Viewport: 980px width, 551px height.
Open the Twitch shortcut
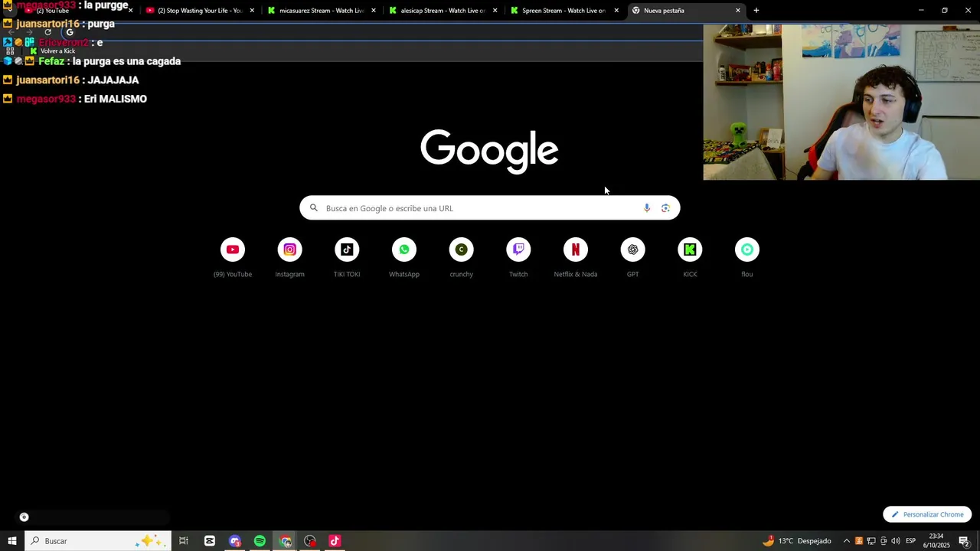point(518,258)
